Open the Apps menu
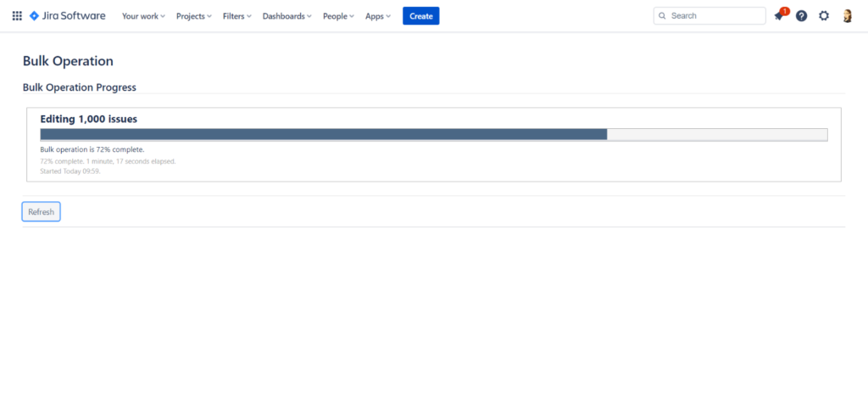This screenshot has width=868, height=420. point(378,16)
